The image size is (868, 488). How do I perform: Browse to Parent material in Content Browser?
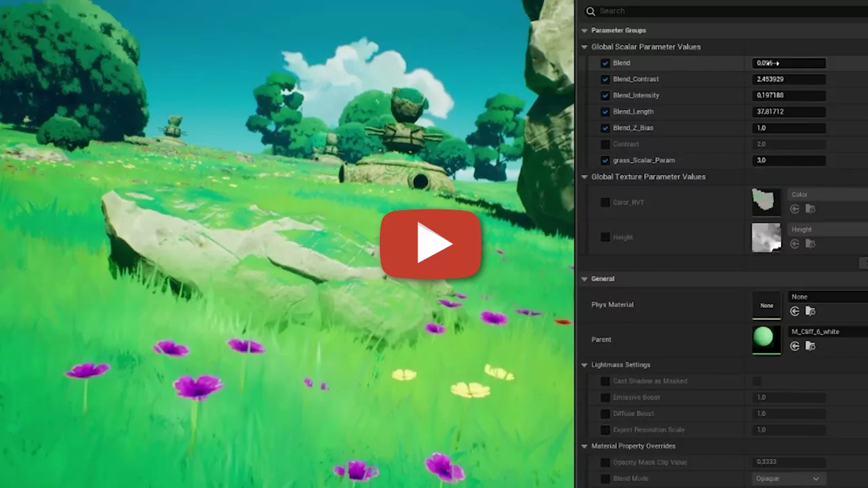pyautogui.click(x=810, y=346)
